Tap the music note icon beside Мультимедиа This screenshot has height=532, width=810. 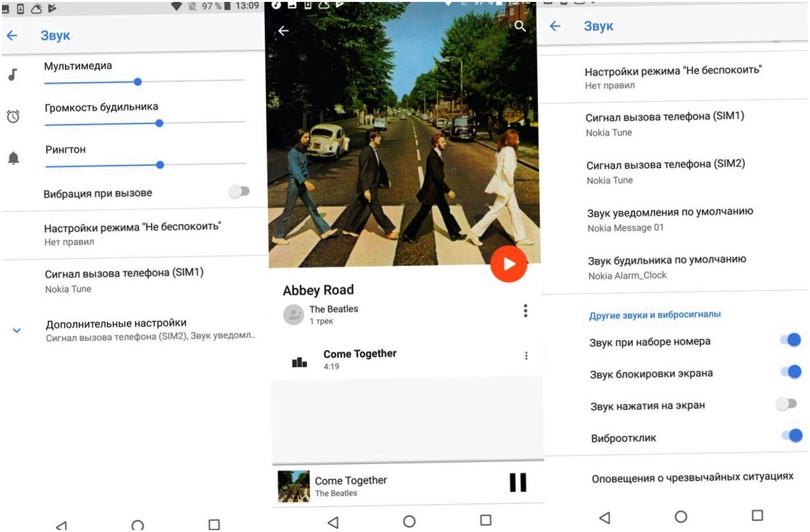pos(11,74)
